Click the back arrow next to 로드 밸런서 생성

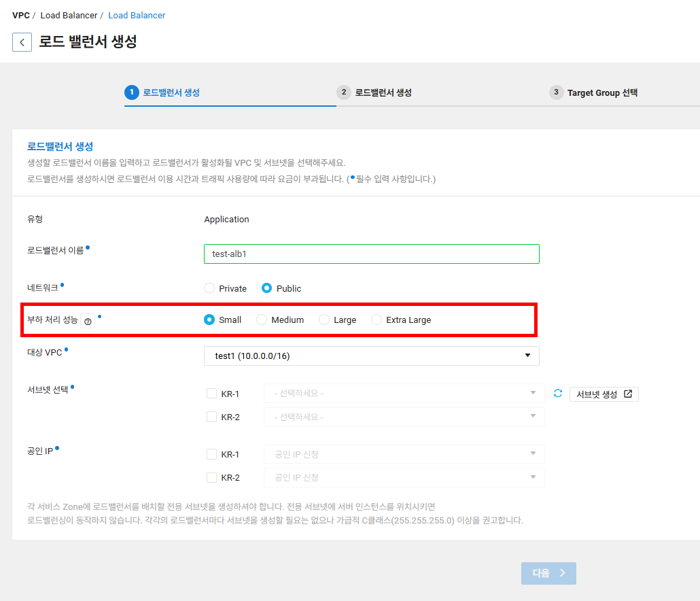pos(22,41)
